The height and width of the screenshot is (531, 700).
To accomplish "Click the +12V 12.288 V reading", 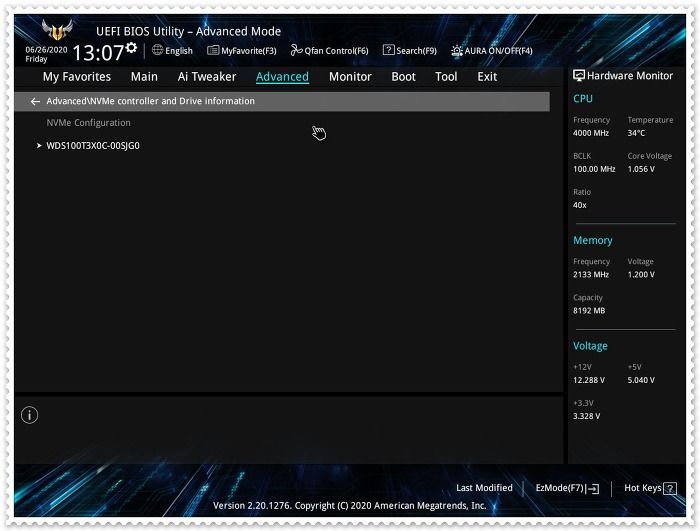I will pos(589,380).
